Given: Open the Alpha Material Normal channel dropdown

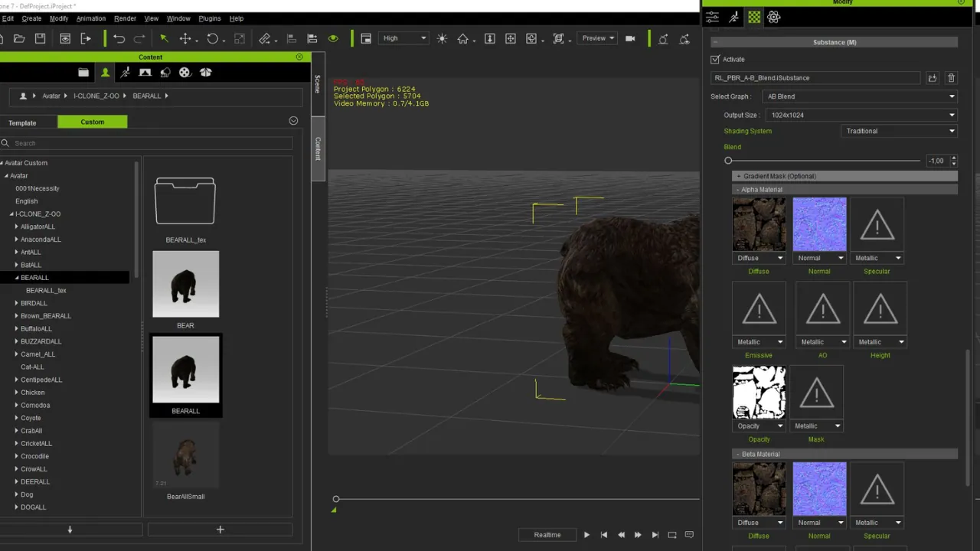Looking at the screenshot, I should (x=819, y=258).
